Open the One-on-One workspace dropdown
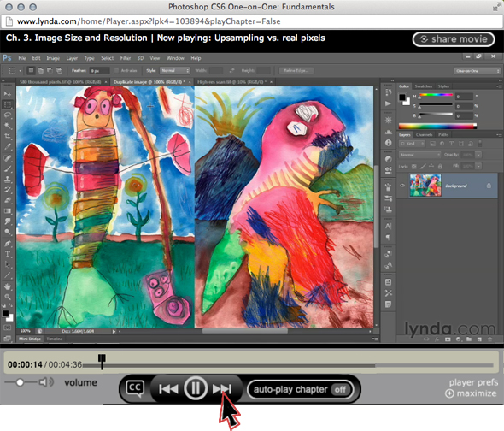The image size is (504, 431). (478, 71)
